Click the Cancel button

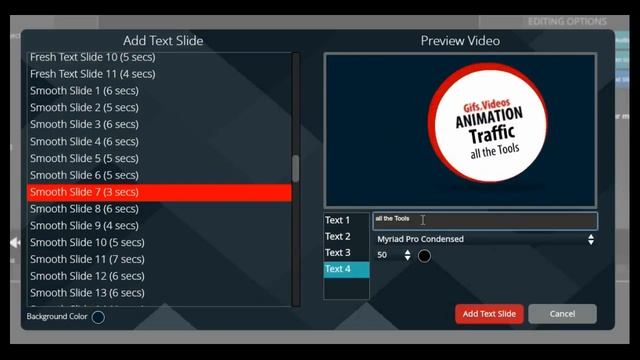coord(562,314)
